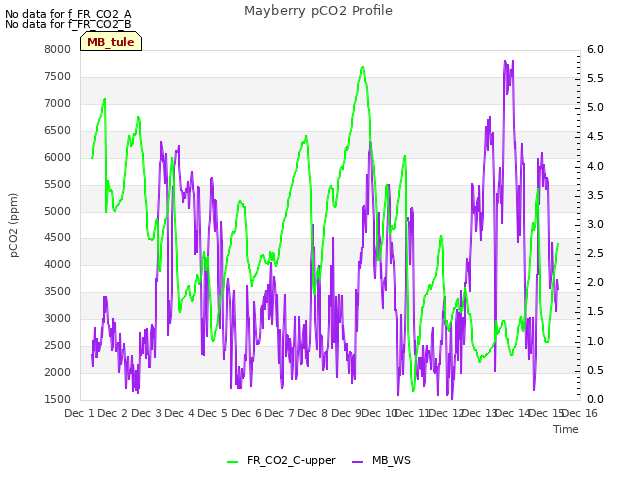Image resolution: width=640 pixels, height=480 pixels.
Task: Click the 2000 left-axis value
Action: coord(58,372)
